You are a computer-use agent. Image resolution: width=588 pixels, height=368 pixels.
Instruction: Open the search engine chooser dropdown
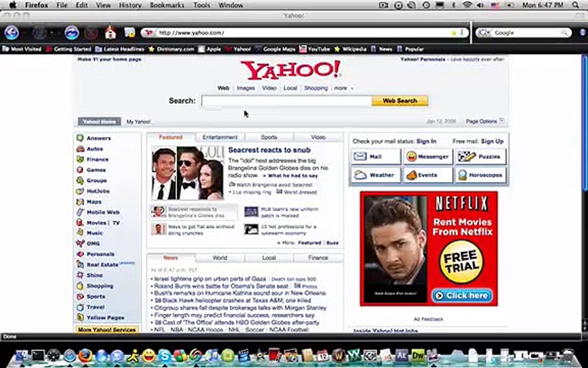[484, 33]
